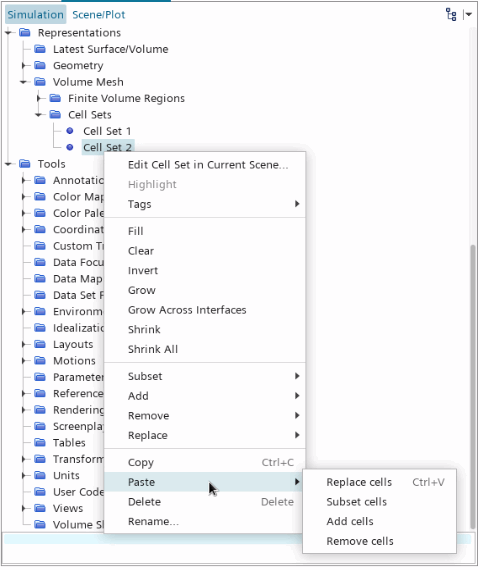Collapse the Volume Mesh node
This screenshot has width=480, height=570.
(24, 82)
